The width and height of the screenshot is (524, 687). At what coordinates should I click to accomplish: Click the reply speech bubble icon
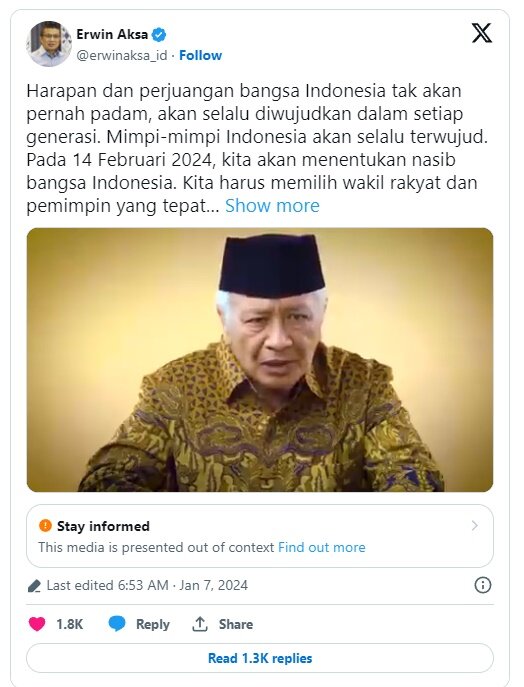117,623
